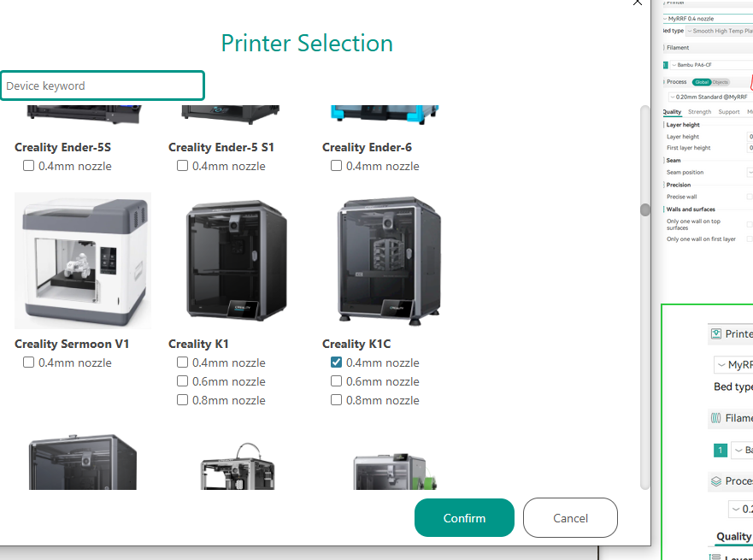Check 0.4mm nozzle for Creality Ender-6
This screenshot has width=753, height=560.
pos(336,166)
